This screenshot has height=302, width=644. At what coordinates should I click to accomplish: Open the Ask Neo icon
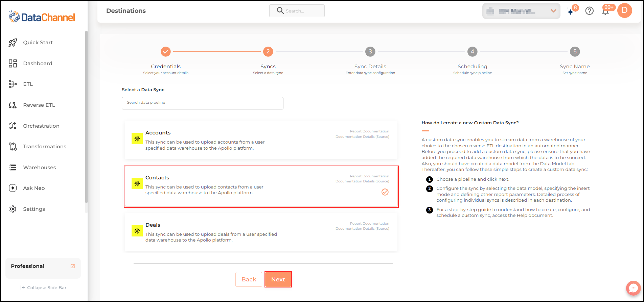(x=13, y=188)
